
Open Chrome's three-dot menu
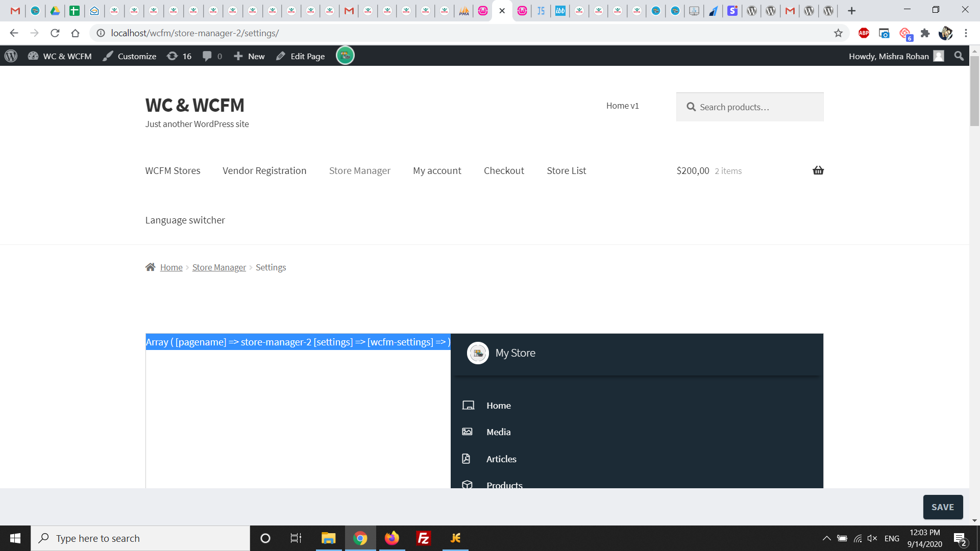pyautogui.click(x=966, y=33)
